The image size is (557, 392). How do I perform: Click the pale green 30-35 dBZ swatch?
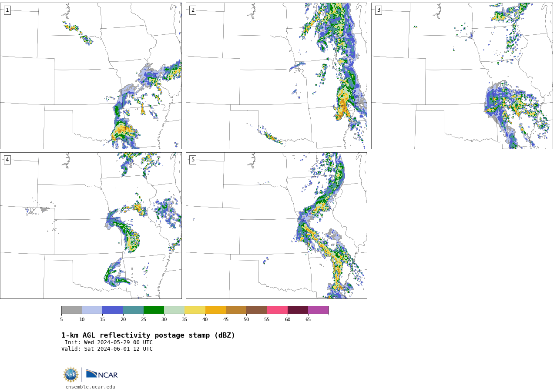(174, 310)
